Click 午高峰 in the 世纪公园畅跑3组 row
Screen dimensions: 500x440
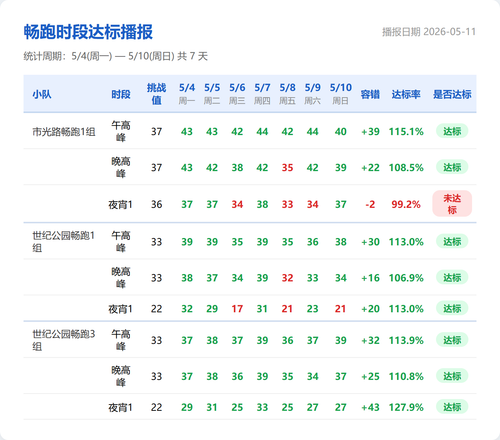click(121, 340)
